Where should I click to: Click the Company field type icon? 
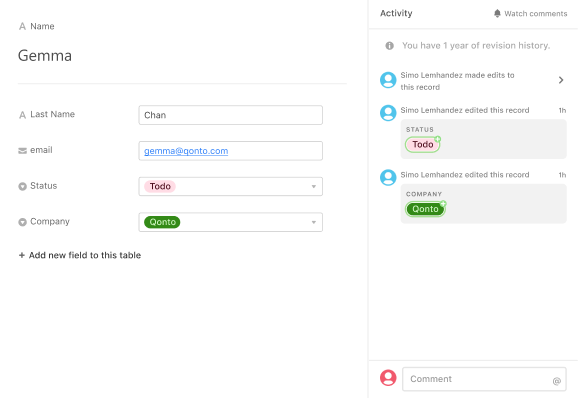[x=22, y=222]
